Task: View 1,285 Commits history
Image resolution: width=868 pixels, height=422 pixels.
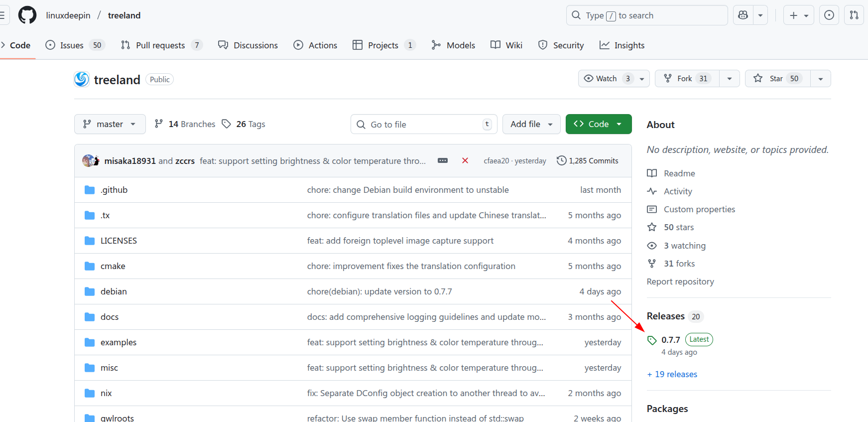Action: coord(588,160)
